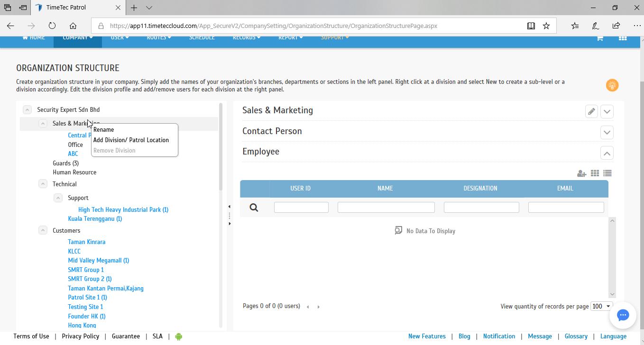Refresh the page with reload icon

(52, 26)
